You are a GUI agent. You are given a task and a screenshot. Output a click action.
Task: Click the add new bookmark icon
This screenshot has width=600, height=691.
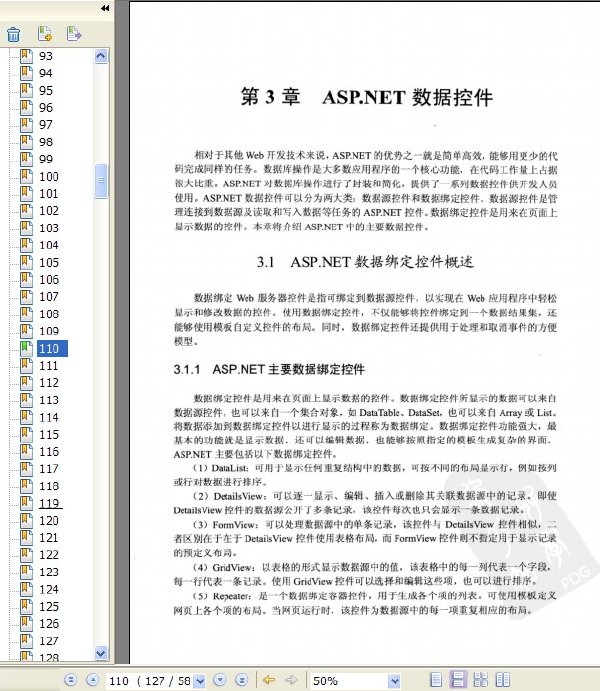(44, 33)
